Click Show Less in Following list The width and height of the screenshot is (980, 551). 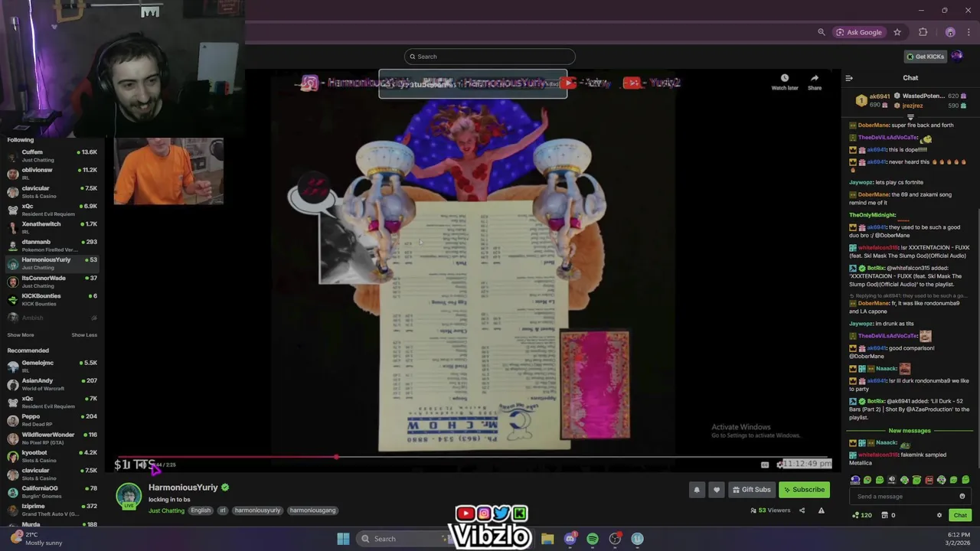(84, 334)
